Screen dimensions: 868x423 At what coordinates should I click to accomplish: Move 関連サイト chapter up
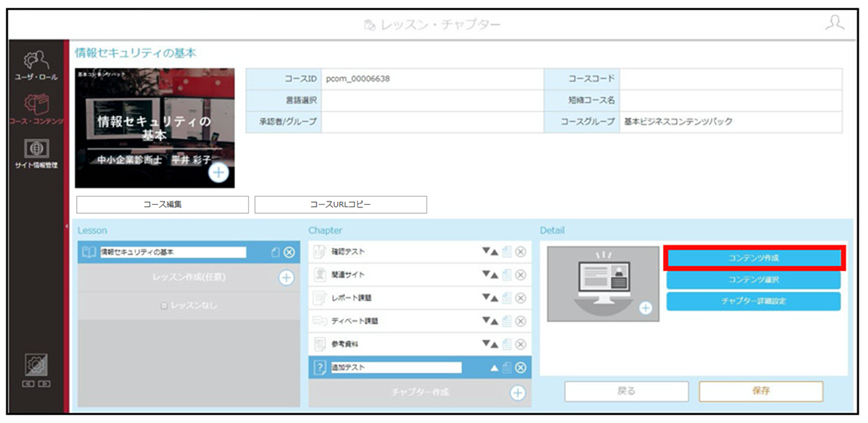(494, 275)
